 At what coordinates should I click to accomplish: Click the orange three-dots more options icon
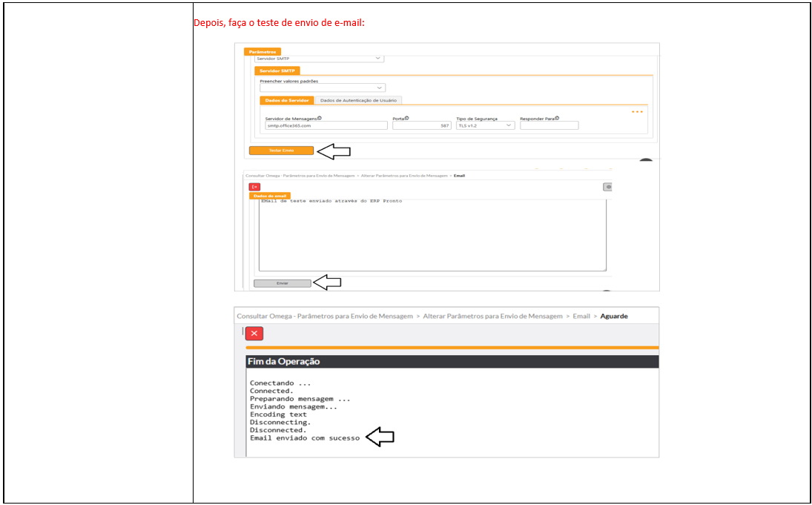[x=636, y=112]
